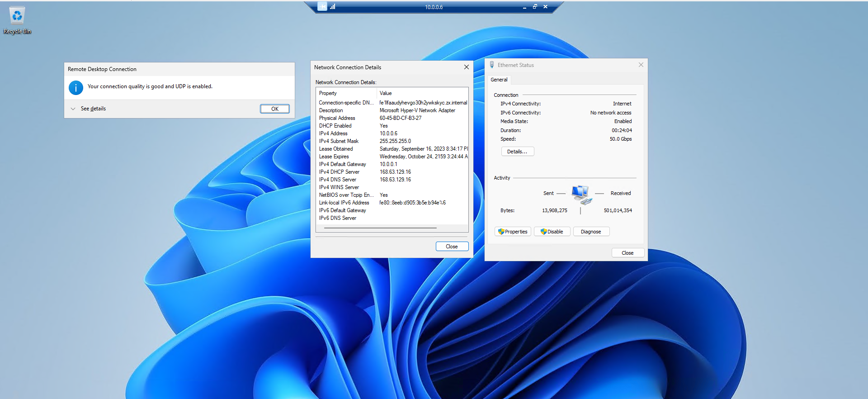The image size is (868, 399).
Task: Close Ethernet Status with the title bar X
Action: pyautogui.click(x=641, y=65)
